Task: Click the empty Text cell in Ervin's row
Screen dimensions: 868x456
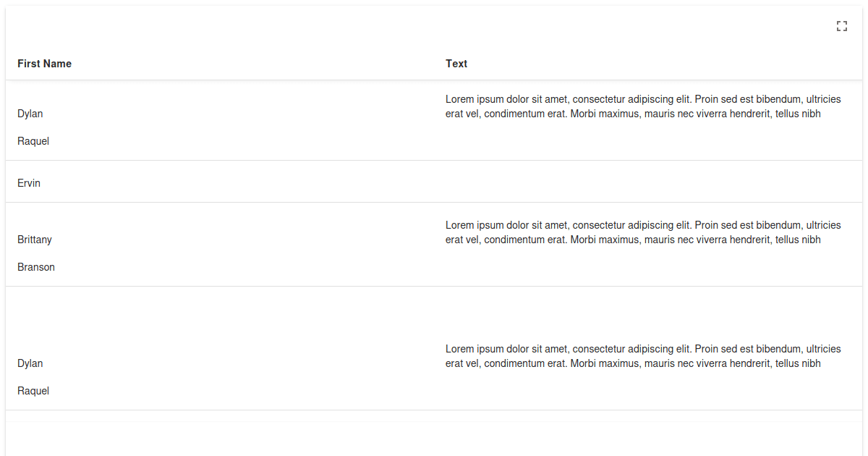Action: coord(644,182)
